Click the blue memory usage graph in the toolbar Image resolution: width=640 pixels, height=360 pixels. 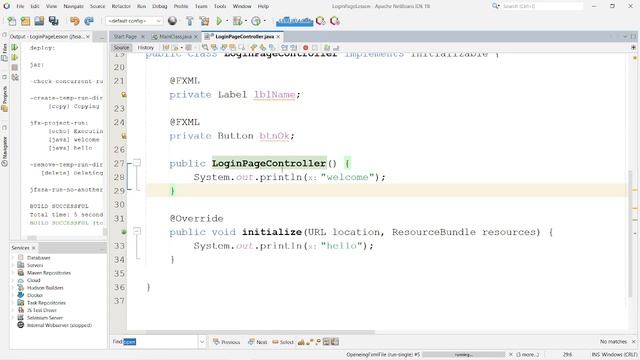294,21
